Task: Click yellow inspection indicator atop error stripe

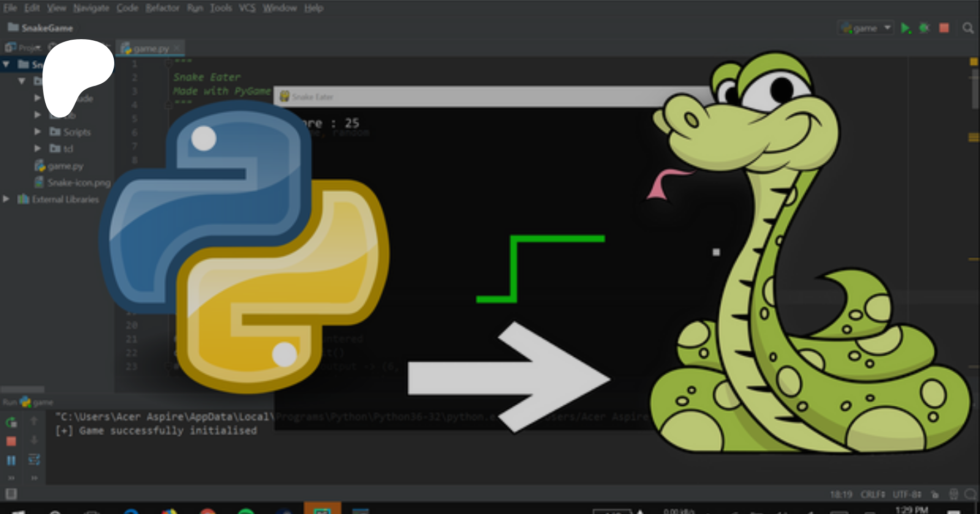Action: click(974, 62)
